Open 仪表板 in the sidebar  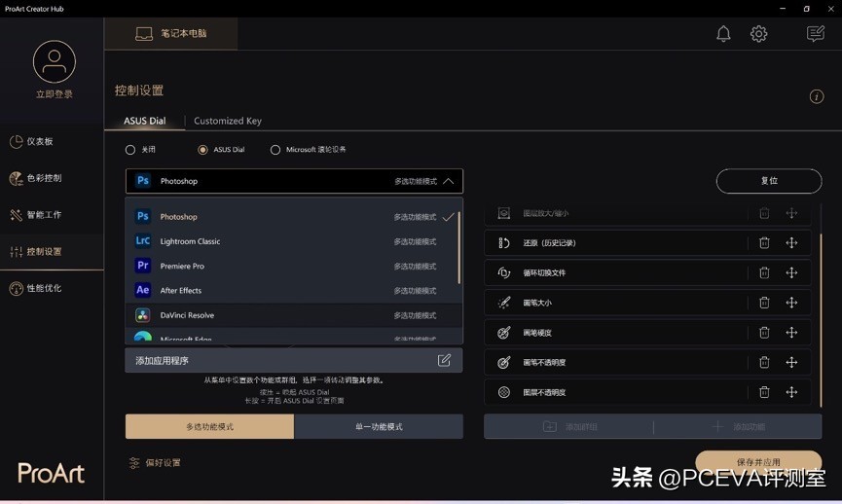(52, 141)
